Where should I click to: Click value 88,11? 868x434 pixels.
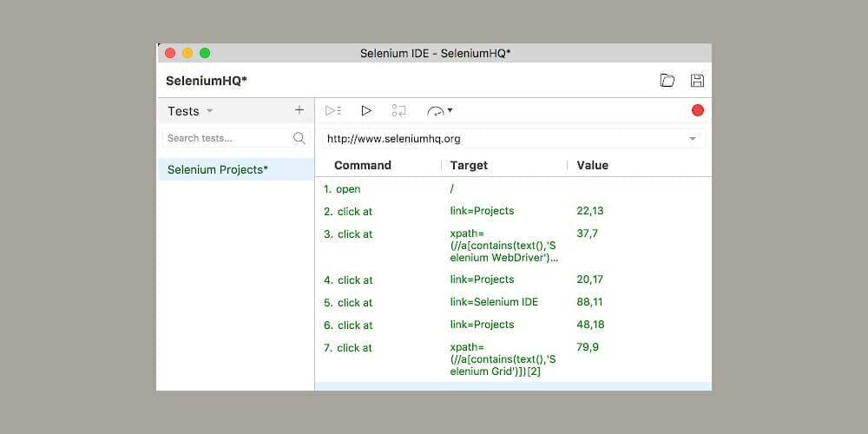(x=589, y=302)
